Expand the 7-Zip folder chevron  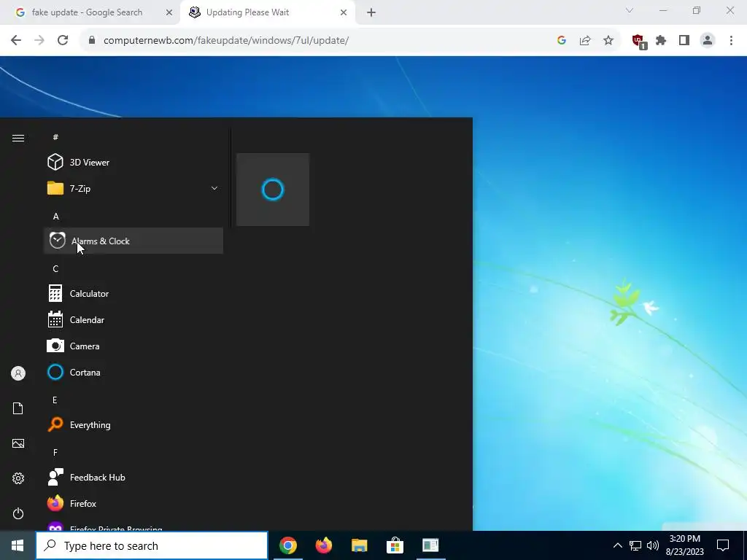point(214,189)
